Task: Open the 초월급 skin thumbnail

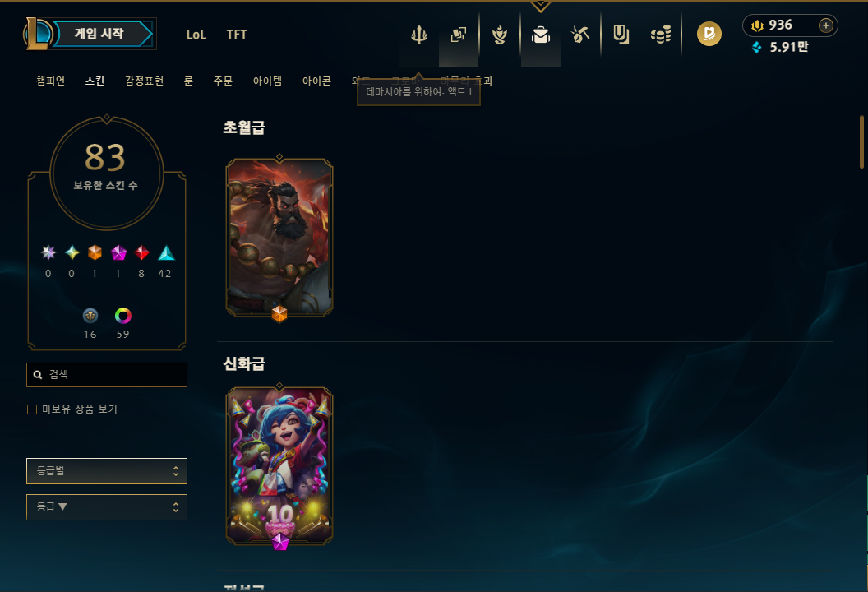Action: (x=279, y=237)
